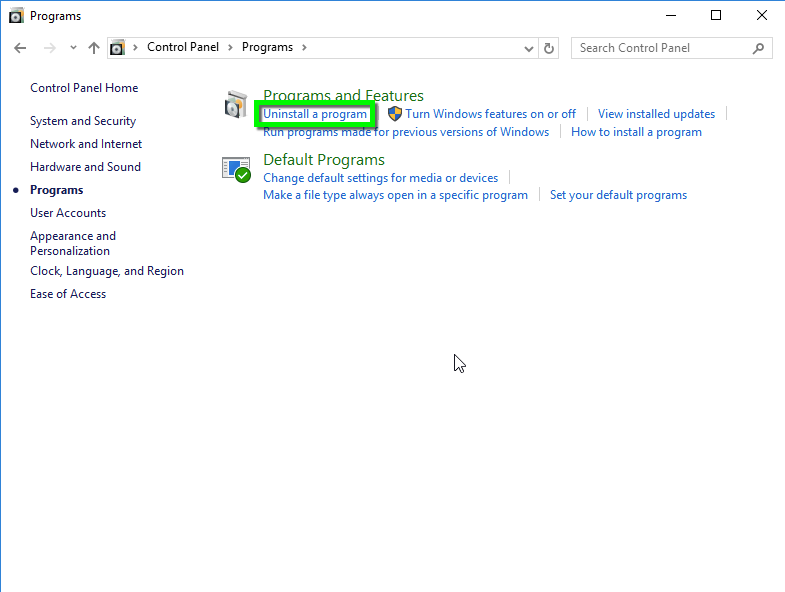Open Turn Windows features on or off

tap(491, 114)
